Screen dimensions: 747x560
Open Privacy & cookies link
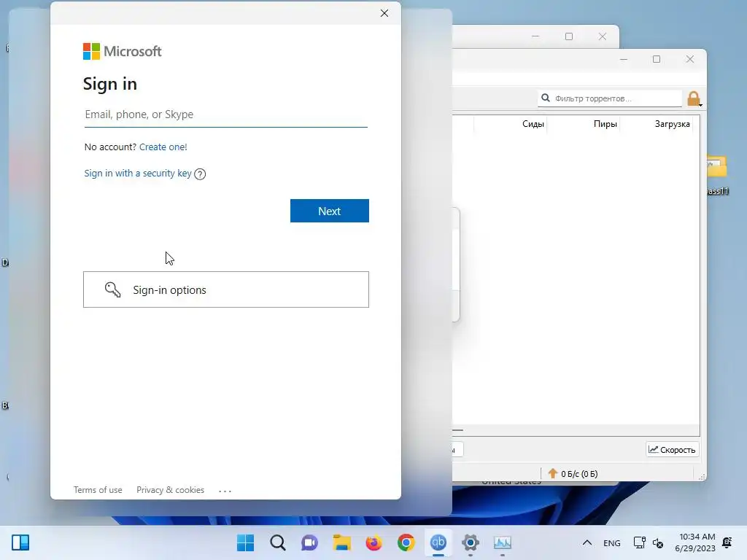coord(170,490)
